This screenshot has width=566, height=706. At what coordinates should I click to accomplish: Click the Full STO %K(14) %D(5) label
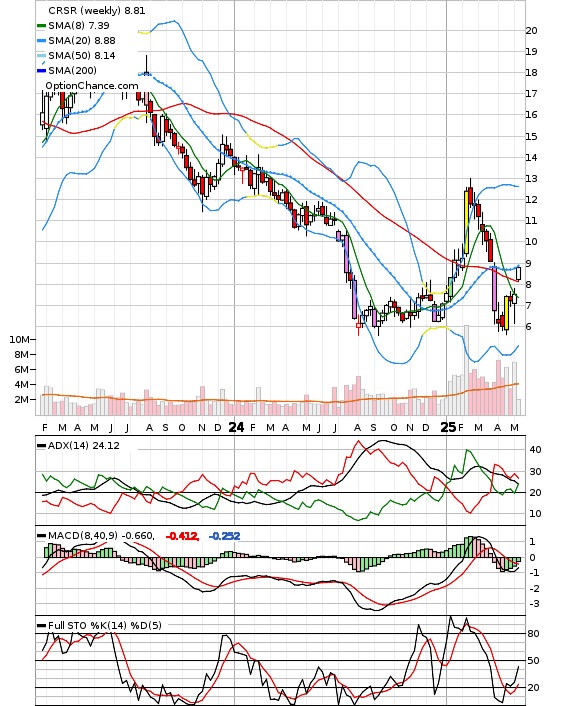105,625
